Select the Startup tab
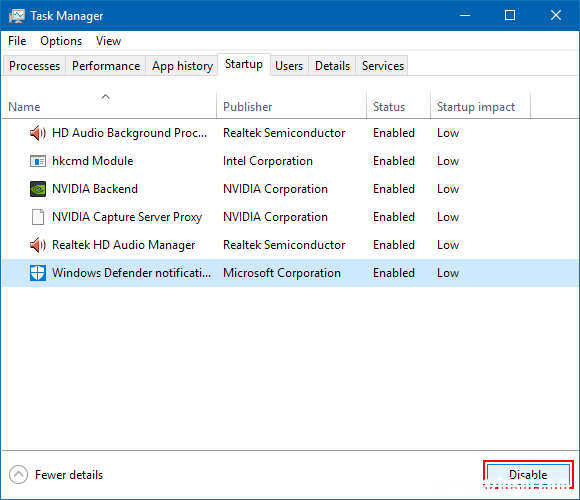The width and height of the screenshot is (580, 500). pos(244,64)
